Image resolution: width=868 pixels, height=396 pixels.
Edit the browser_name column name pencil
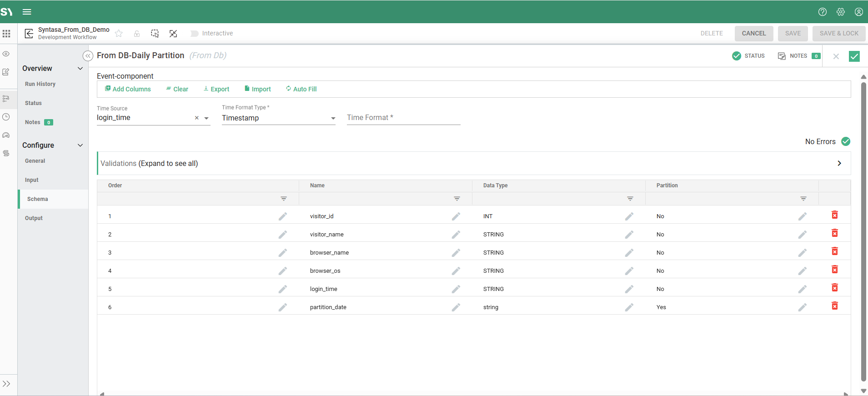click(x=456, y=253)
